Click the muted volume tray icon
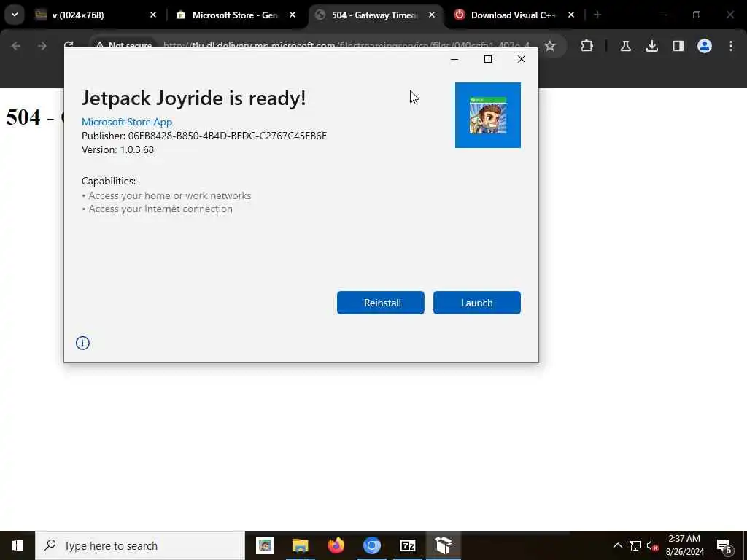Screen dimensions: 747x560 click(653, 545)
